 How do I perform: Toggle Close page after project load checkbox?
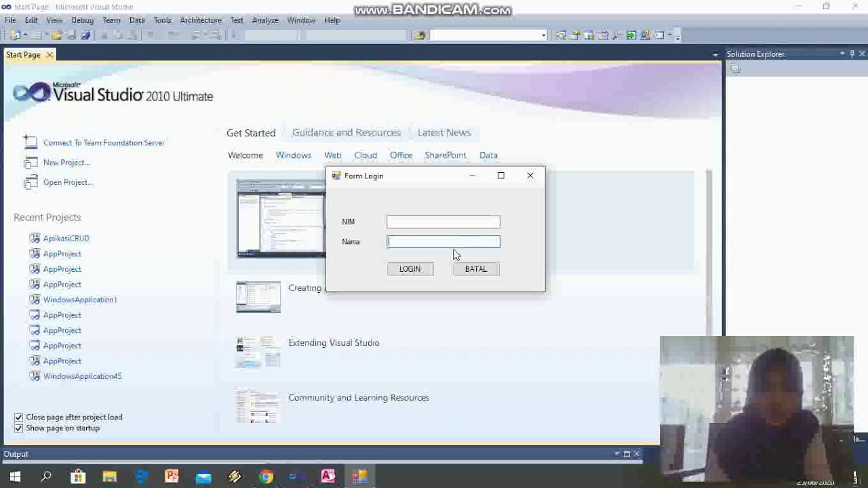point(19,418)
